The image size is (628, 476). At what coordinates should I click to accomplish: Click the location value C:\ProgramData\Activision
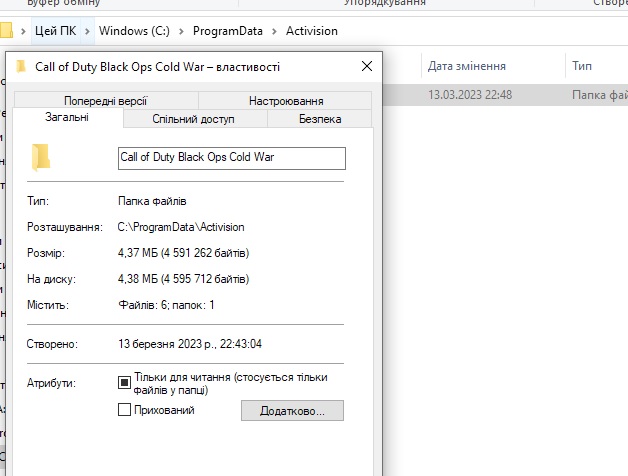[181, 227]
